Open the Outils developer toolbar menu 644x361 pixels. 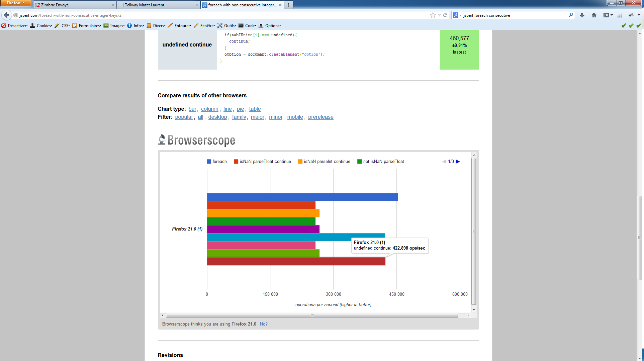(x=227, y=25)
